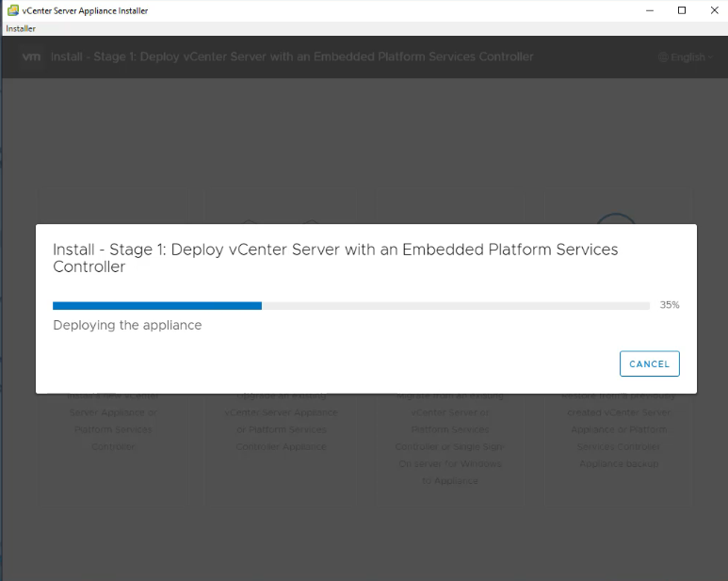Maximize the vCenter Installer window
The height and width of the screenshot is (581, 728).
pos(682,10)
